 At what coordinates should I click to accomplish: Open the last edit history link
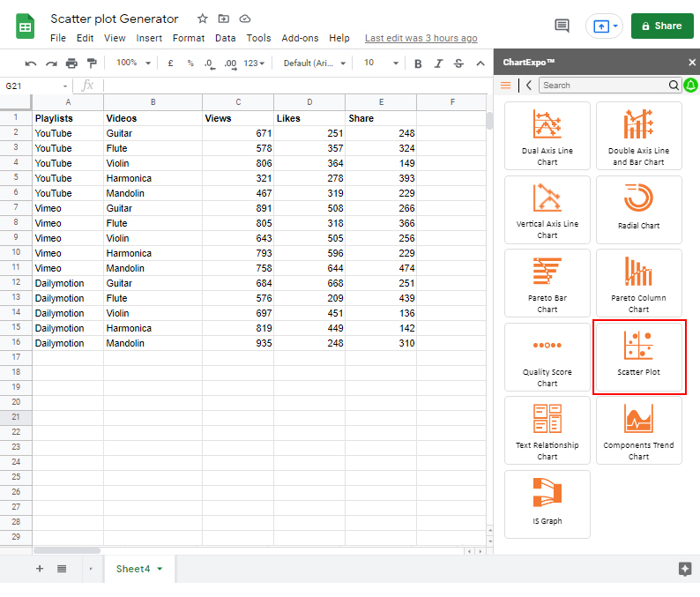click(421, 39)
